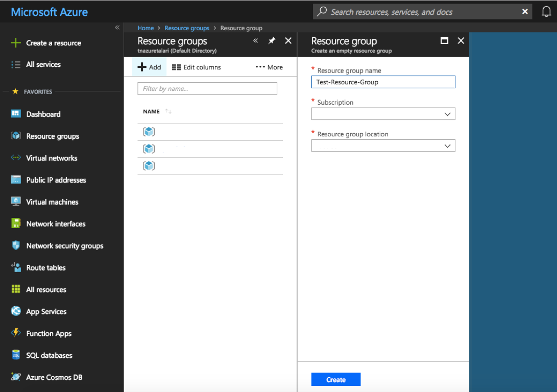This screenshot has height=392, width=557.
Task: Pin the Resource groups blade
Action: [272, 41]
